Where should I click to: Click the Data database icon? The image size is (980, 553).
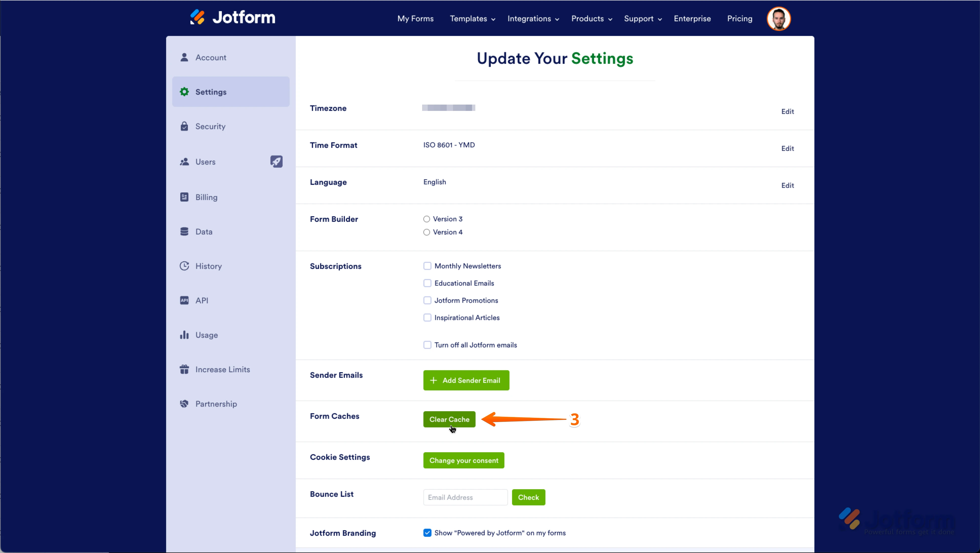pyautogui.click(x=184, y=232)
